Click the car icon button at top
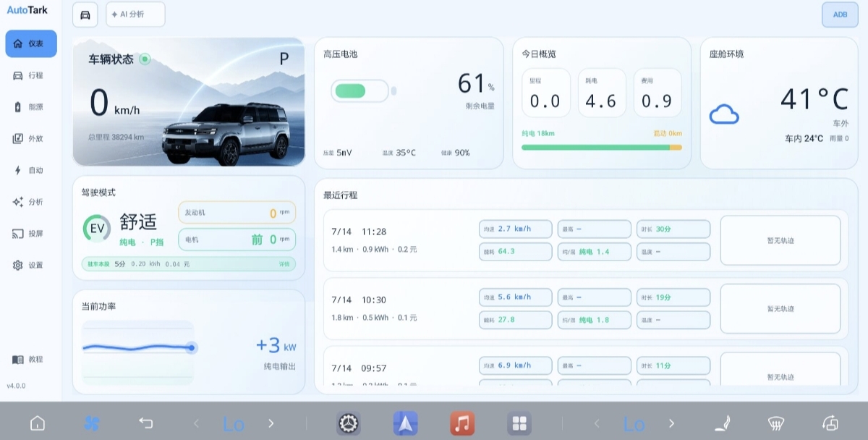Viewport: 868px width, 440px height. (85, 14)
